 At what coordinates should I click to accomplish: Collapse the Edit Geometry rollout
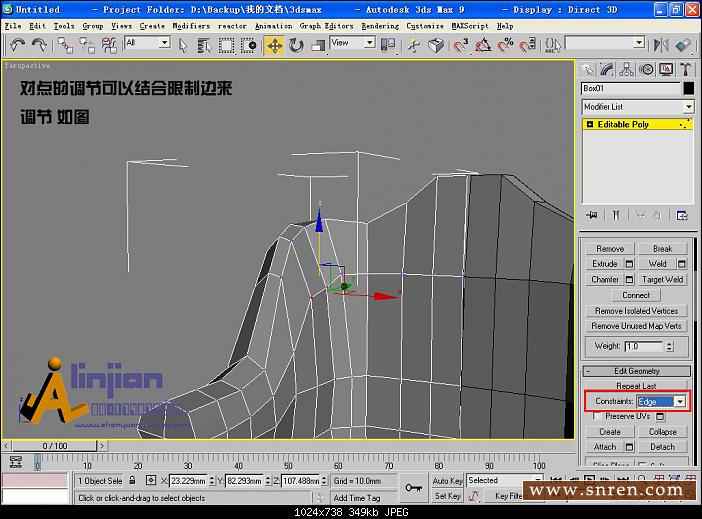[636, 371]
